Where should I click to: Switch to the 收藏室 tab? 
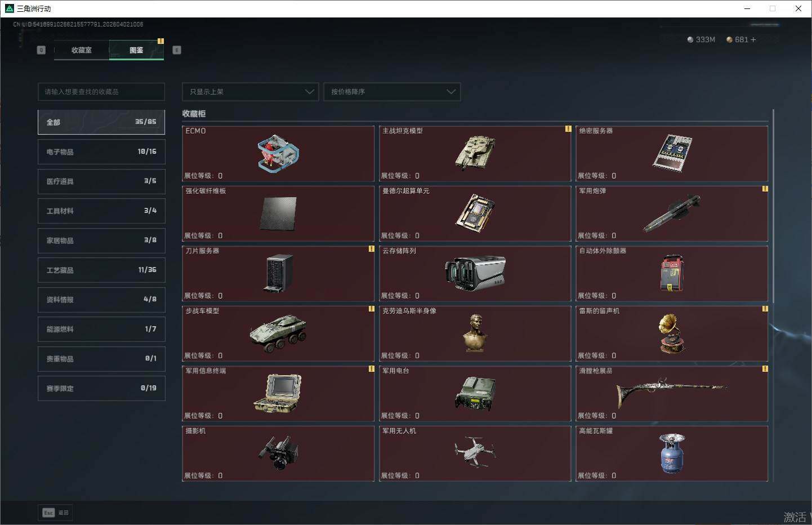coord(82,50)
